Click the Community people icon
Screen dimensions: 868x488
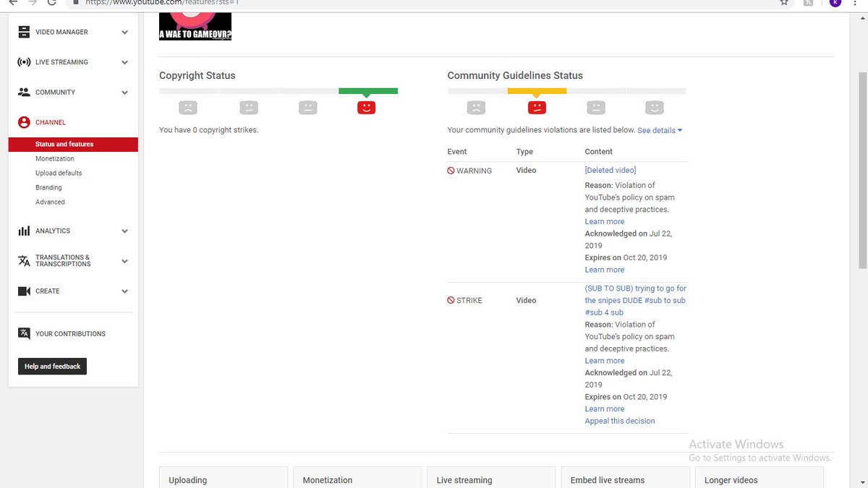[24, 93]
